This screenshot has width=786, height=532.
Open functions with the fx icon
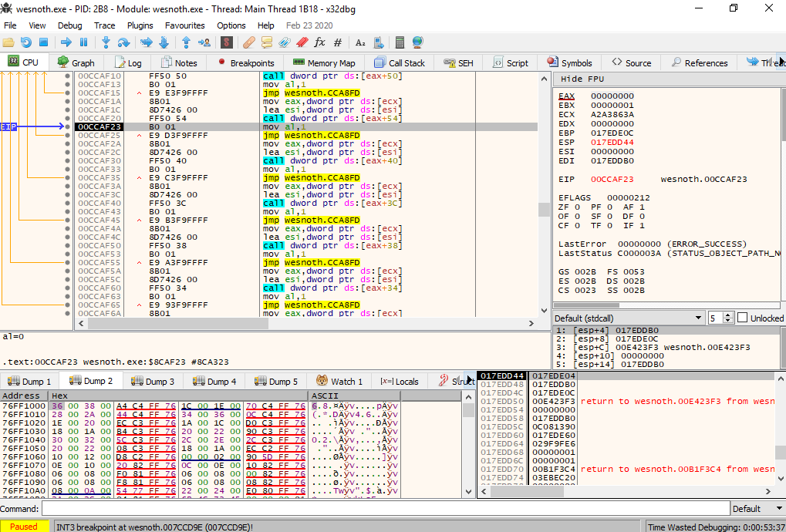coord(320,42)
